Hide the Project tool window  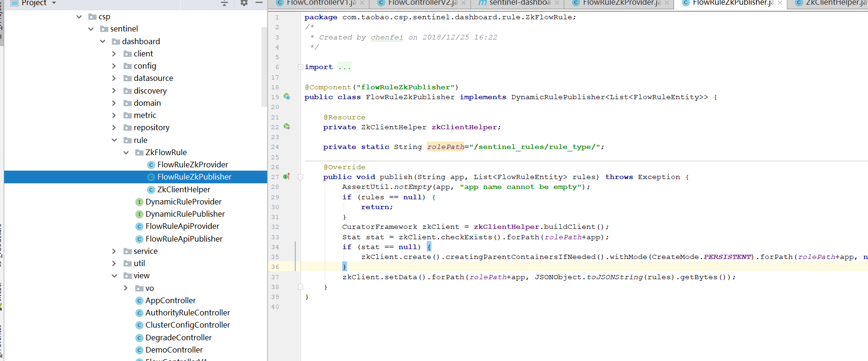click(259, 3)
